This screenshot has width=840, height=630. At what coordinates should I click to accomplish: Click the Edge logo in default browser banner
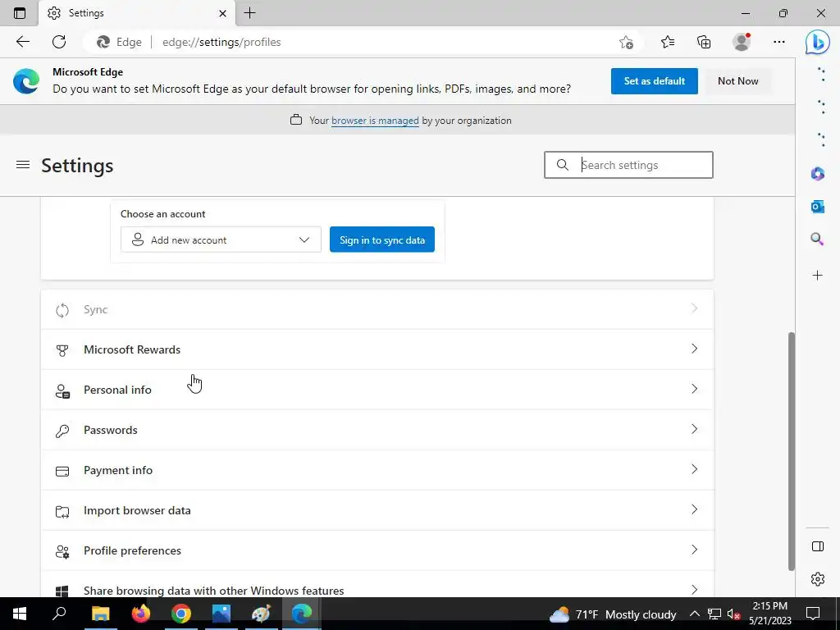point(26,81)
